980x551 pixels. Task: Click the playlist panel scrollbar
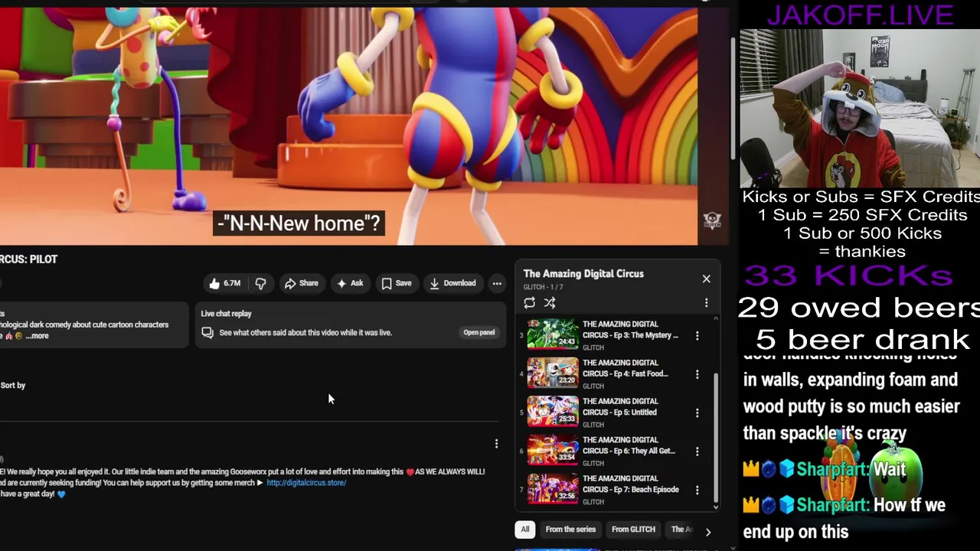717,436
